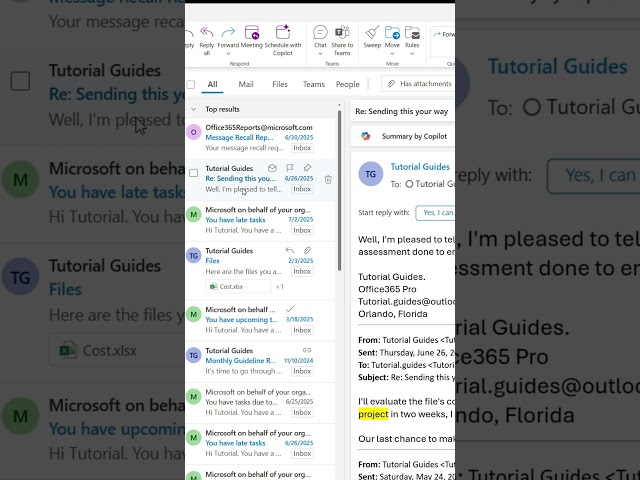Click the Inbox tag on the Message Recall email

click(302, 148)
